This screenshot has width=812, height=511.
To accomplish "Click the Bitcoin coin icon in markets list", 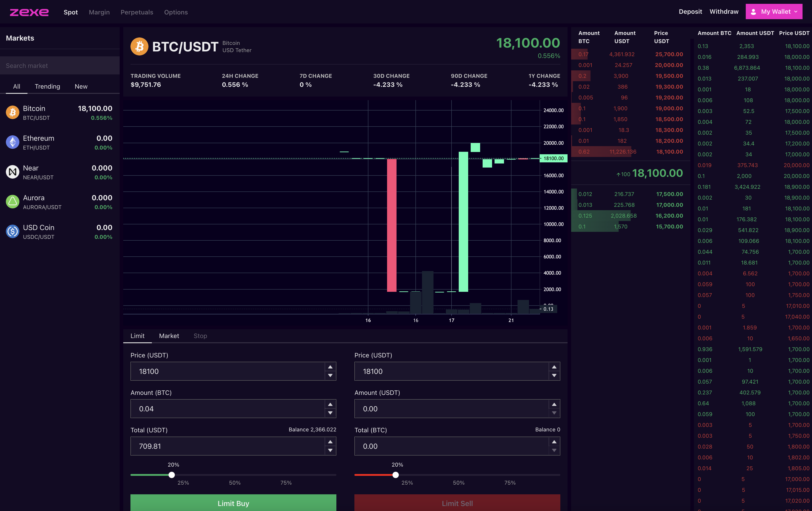I will tap(12, 112).
